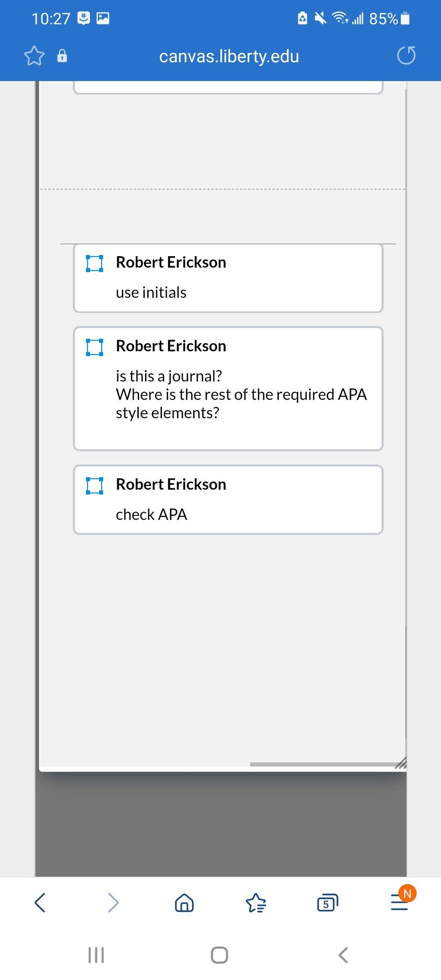Select area annotation icon for 'check APA' comment
Viewport: 441px width, 980px height.
[94, 485]
